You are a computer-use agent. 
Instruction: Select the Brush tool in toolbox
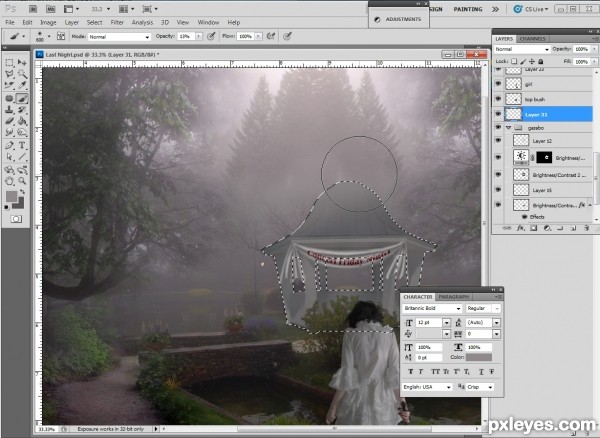(x=22, y=98)
